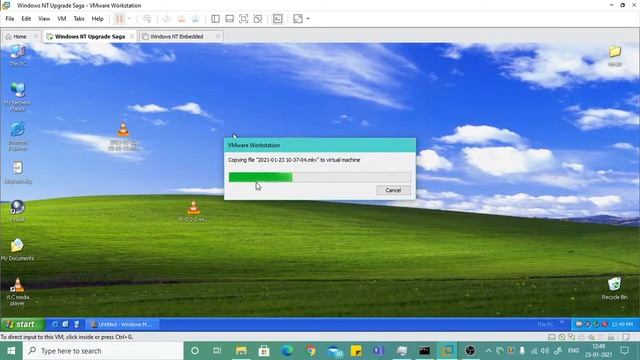Screen dimensions: 640x360
Task: Expand the stretch guest dropdown arrow
Action: tap(308, 19)
